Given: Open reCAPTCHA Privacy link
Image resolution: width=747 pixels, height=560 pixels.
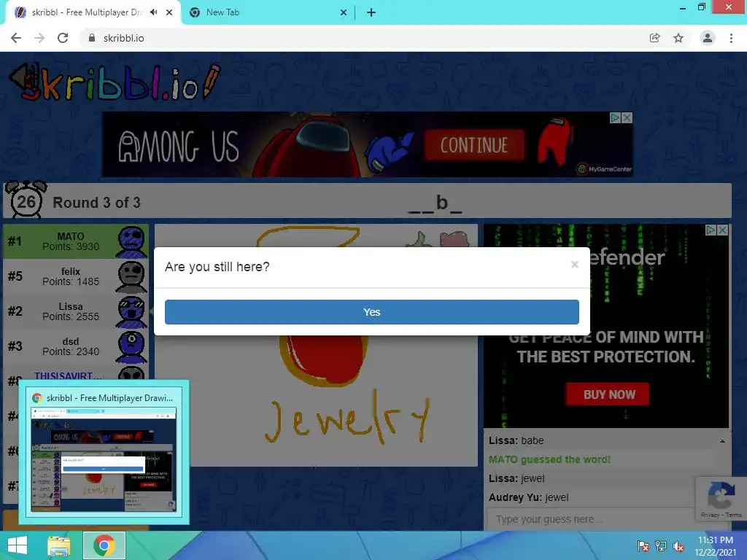Looking at the screenshot, I should click(x=710, y=515).
